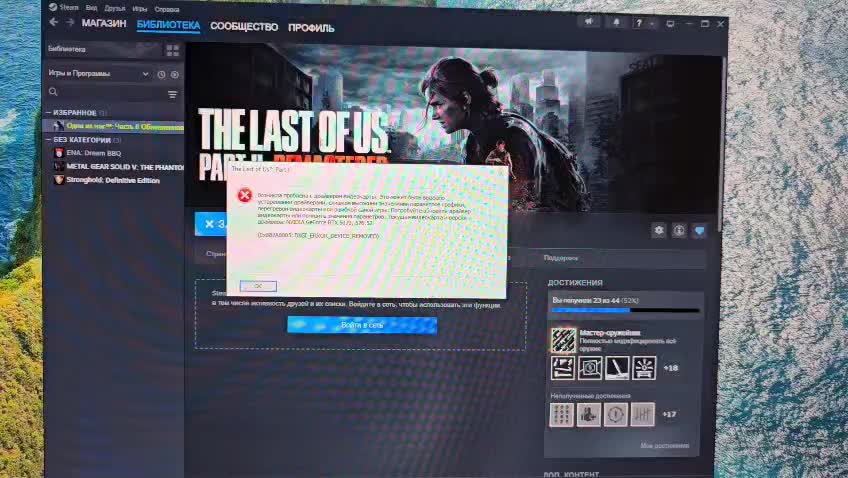Screen dimensions: 848x478
Task: Open game settings gear icon
Action: [659, 230]
